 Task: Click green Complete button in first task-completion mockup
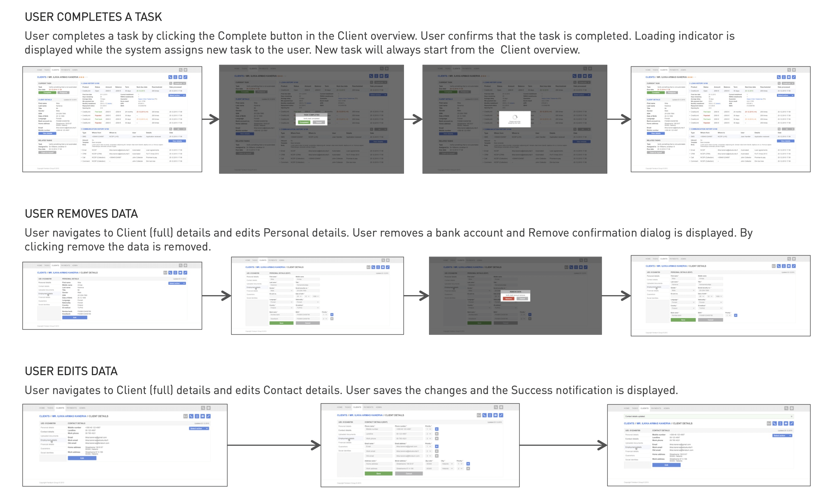click(x=47, y=92)
